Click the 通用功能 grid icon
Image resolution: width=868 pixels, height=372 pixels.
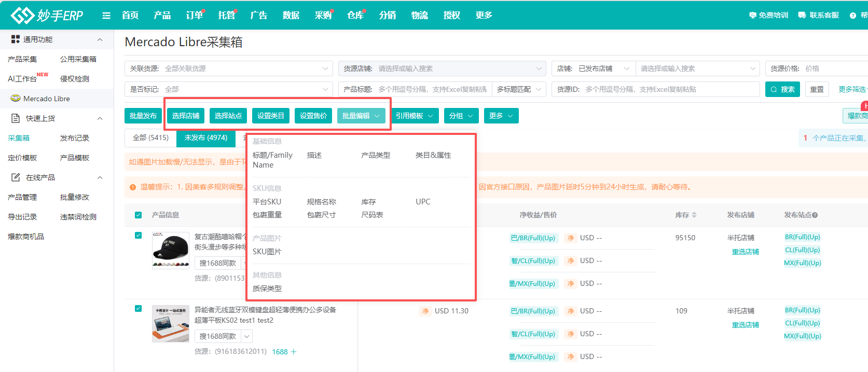click(16, 39)
